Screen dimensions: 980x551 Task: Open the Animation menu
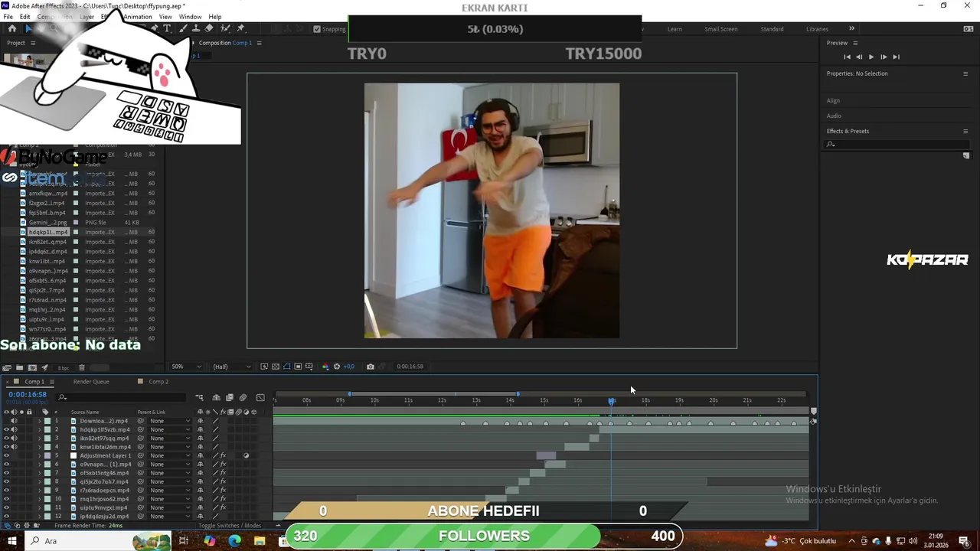(138, 17)
